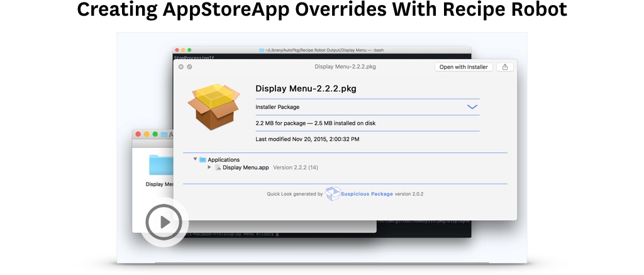Open the Suspicious Package link
This screenshot has height=275, width=644.
[367, 194]
